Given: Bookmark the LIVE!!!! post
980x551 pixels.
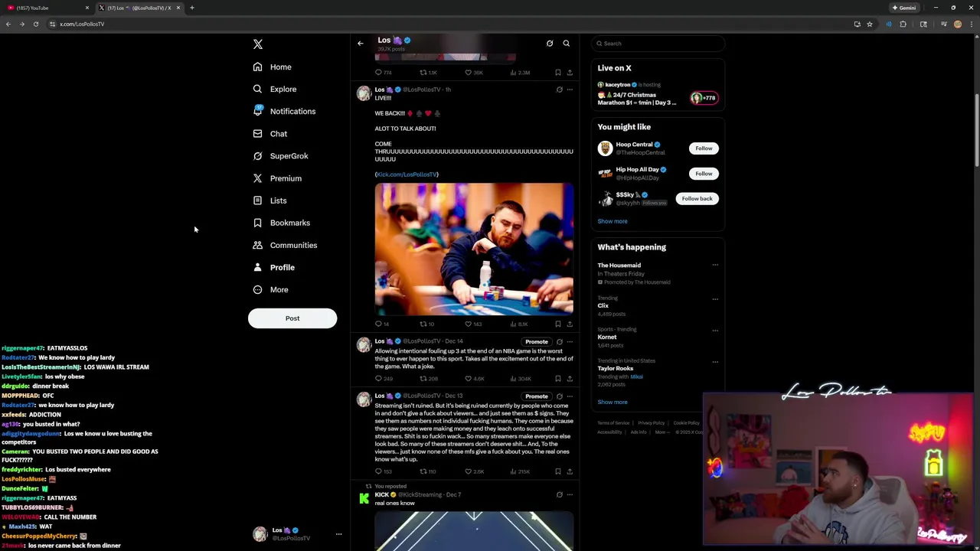Looking at the screenshot, I should (x=557, y=324).
